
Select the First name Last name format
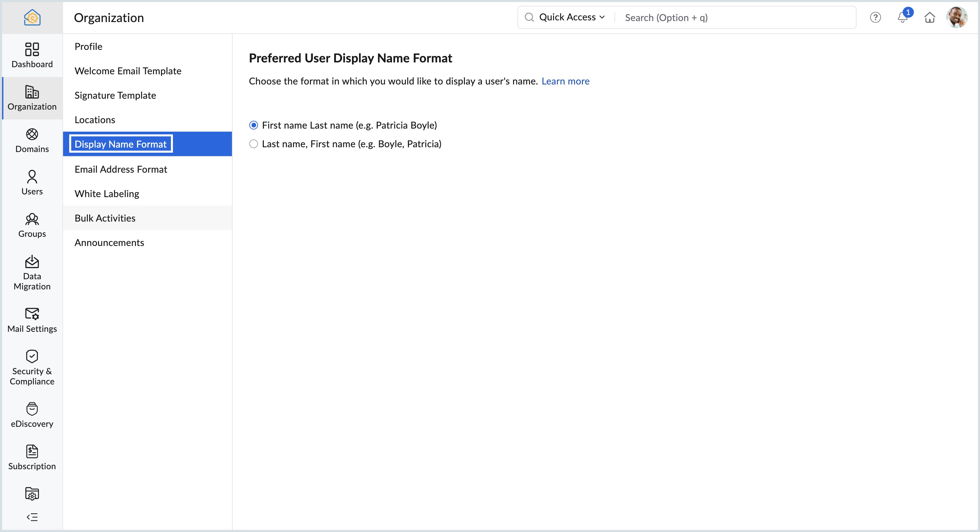(x=253, y=125)
